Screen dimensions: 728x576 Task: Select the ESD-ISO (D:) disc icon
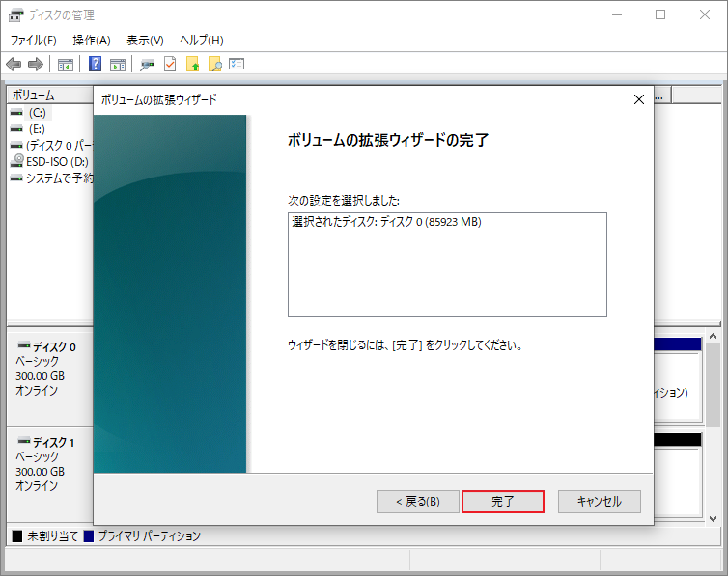(17, 161)
